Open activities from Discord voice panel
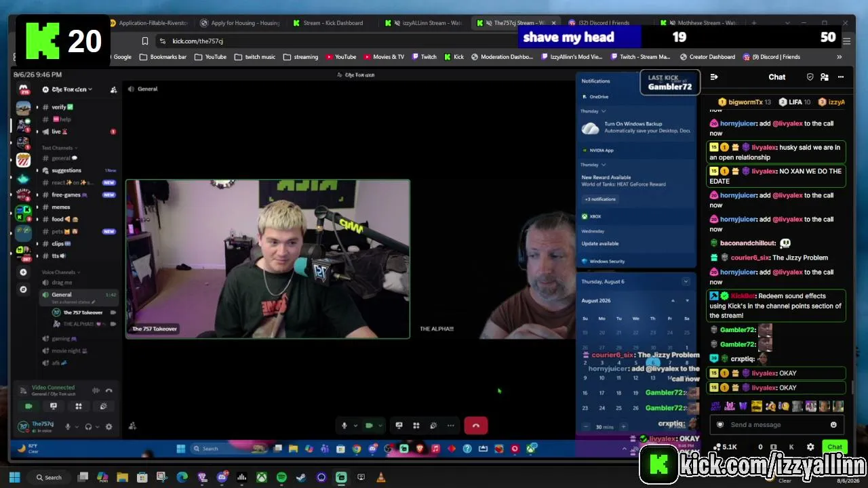Image resolution: width=868 pixels, height=488 pixels. pyautogui.click(x=79, y=407)
